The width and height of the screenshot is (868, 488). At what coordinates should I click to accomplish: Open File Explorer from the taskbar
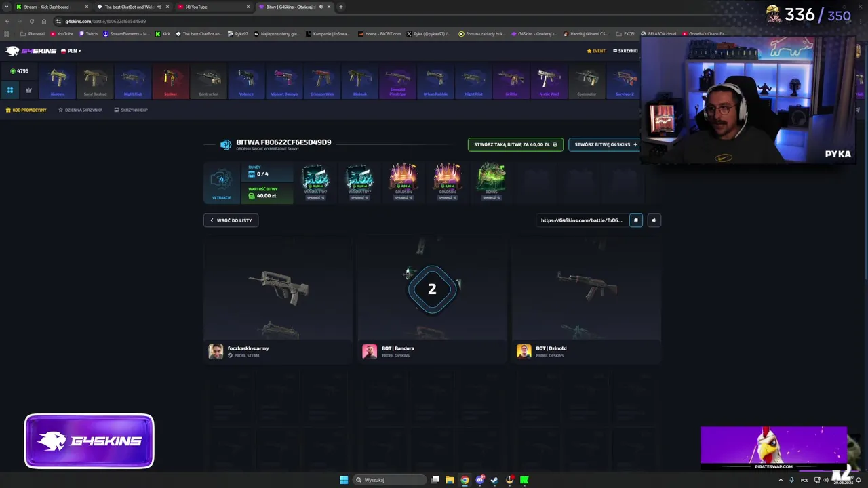[450, 480]
